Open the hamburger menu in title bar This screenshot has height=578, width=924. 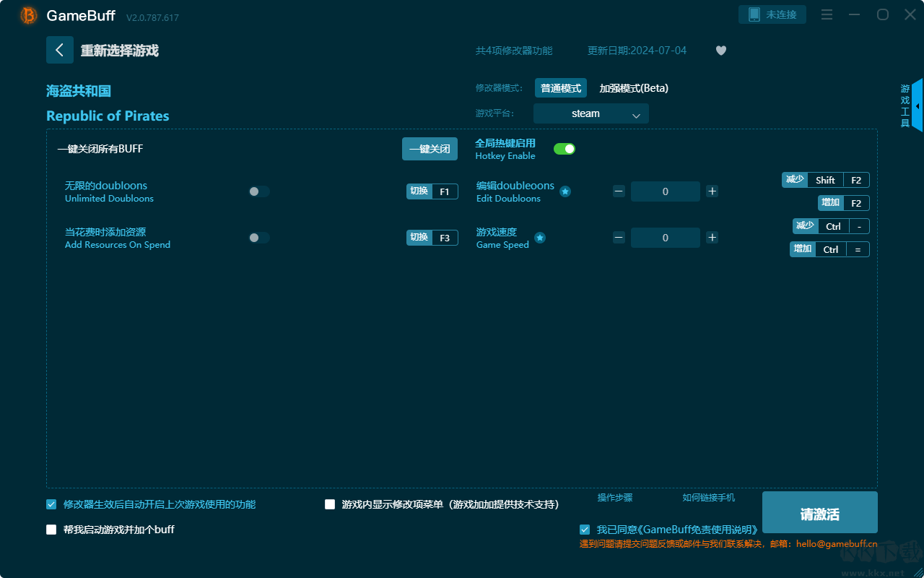[x=827, y=15]
